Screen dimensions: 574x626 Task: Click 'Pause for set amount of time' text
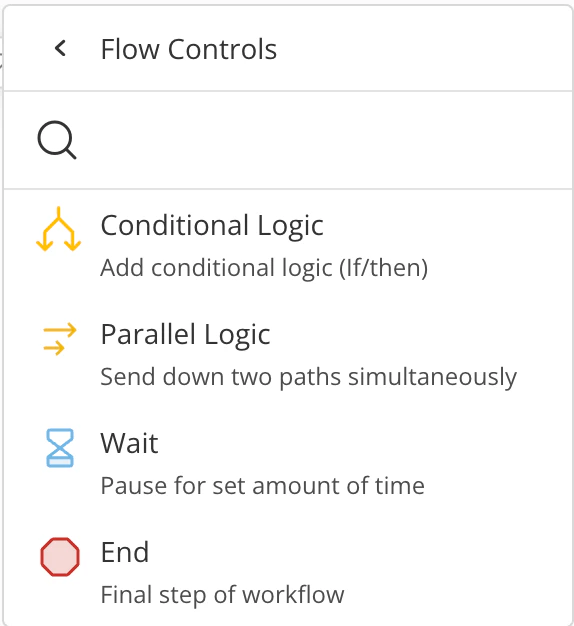263,486
